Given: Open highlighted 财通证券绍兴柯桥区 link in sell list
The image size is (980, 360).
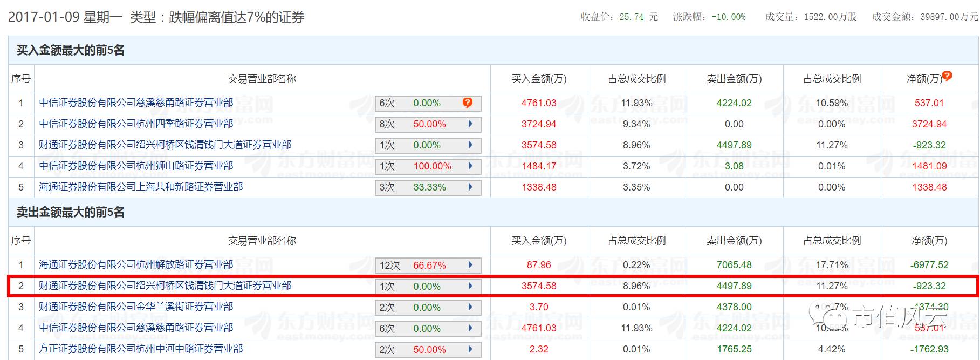Looking at the screenshot, I should coord(165,286).
